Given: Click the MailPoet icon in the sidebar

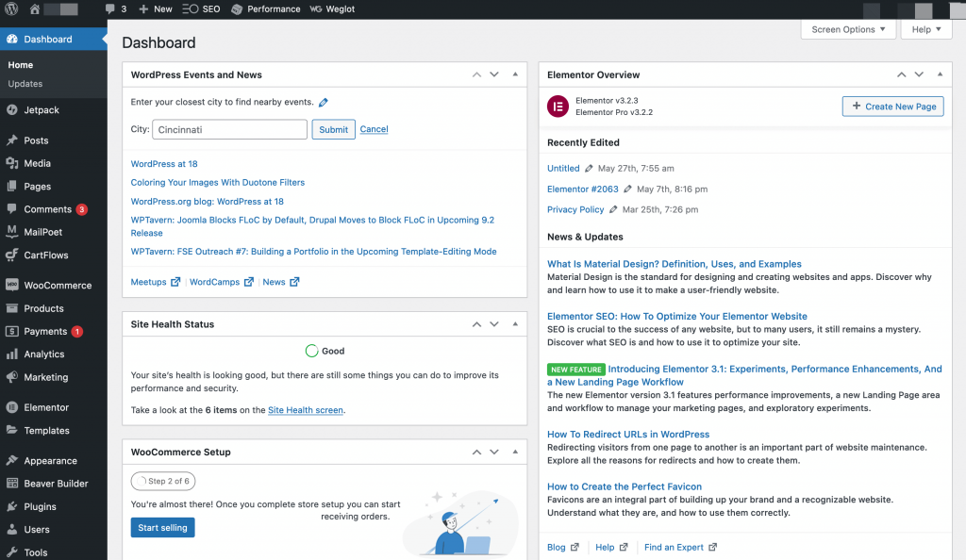Looking at the screenshot, I should tap(11, 231).
